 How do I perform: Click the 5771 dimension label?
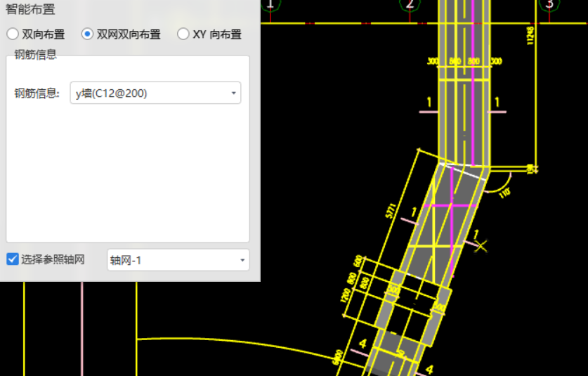click(x=391, y=211)
